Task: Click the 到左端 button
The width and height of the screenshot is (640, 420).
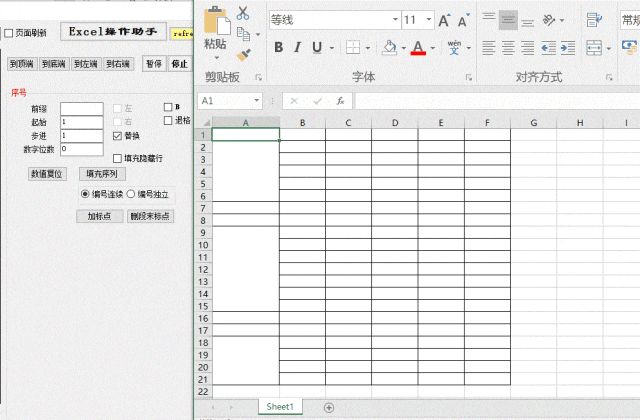Action: (86, 64)
